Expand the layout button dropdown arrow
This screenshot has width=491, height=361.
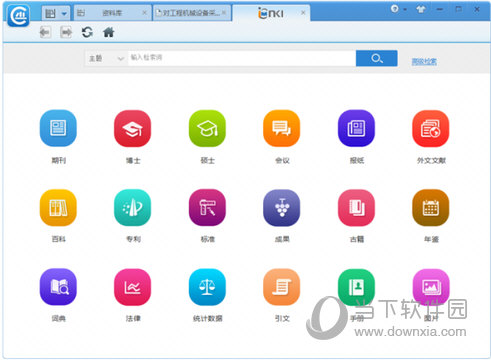[64, 13]
